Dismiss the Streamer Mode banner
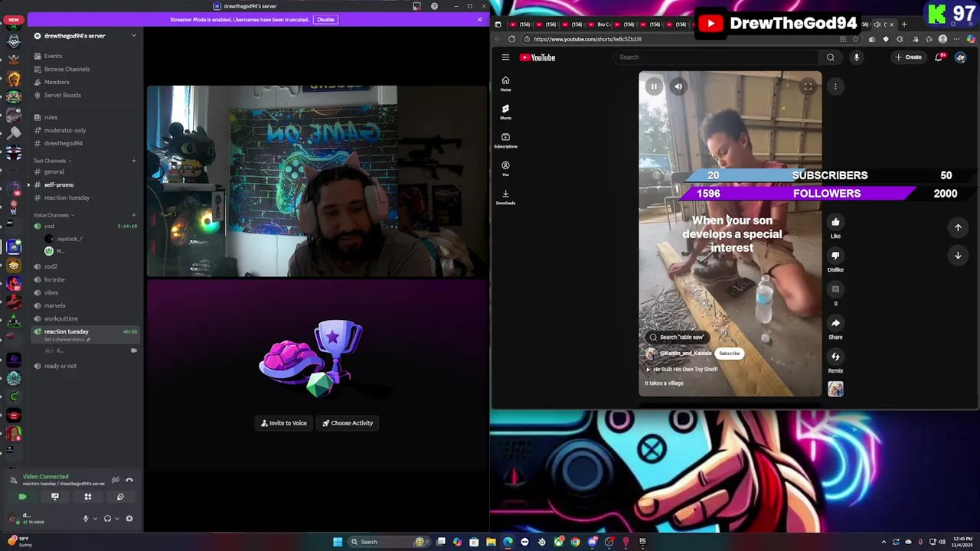Viewport: 980px width, 551px height. (480, 19)
